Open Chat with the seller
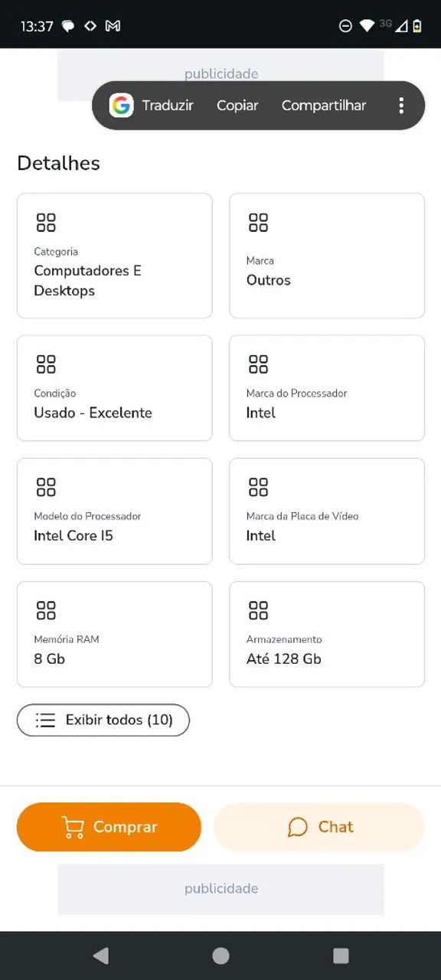Image resolution: width=441 pixels, height=980 pixels. (318, 827)
